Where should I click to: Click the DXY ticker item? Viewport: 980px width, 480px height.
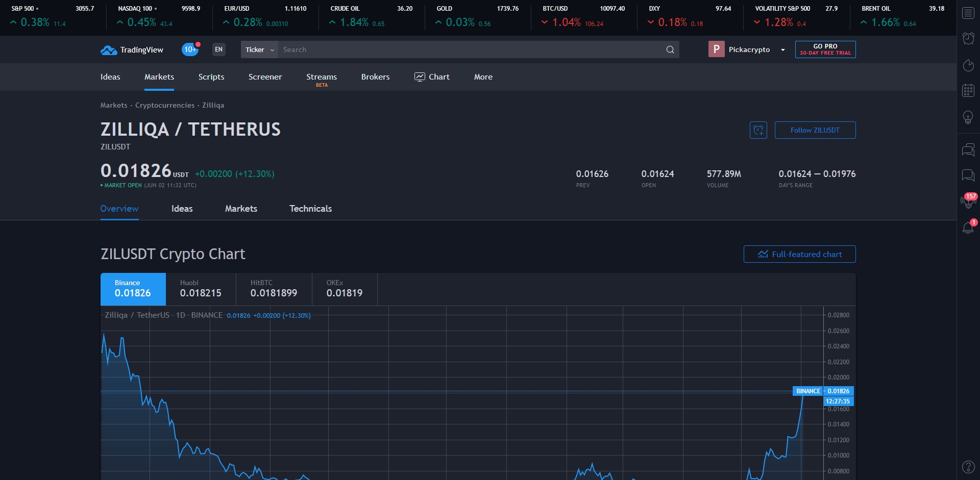point(690,16)
